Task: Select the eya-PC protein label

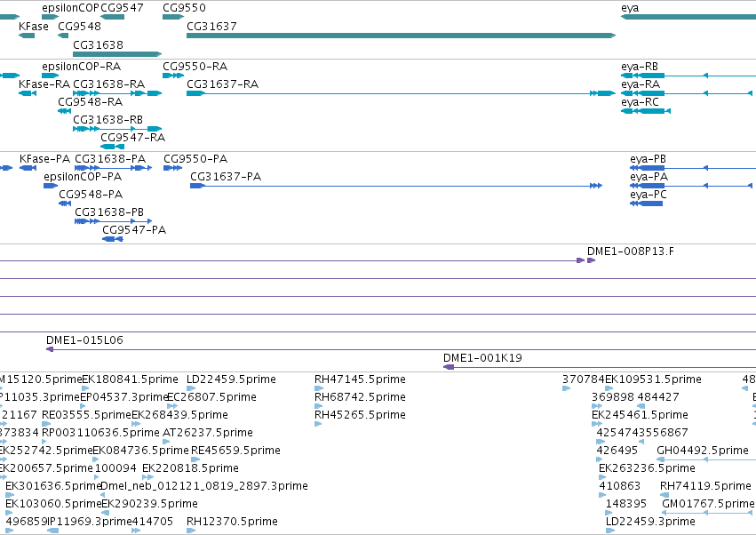Action: click(649, 195)
